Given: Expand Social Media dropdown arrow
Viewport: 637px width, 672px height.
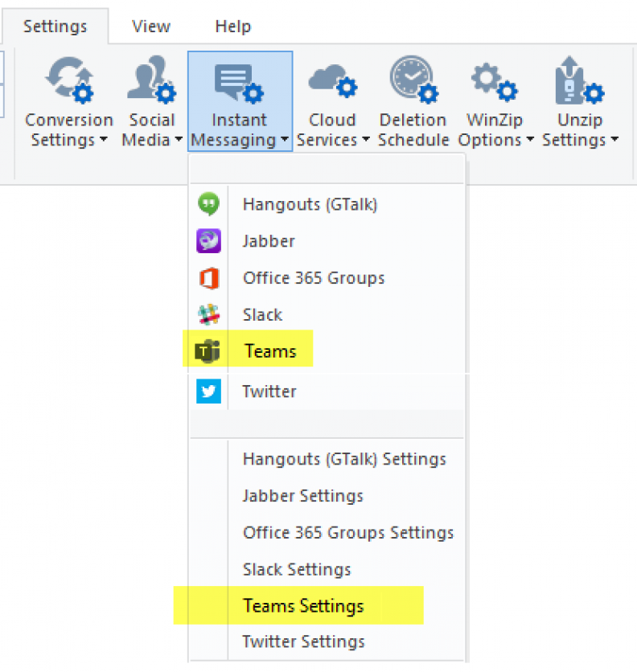Looking at the screenshot, I should click(179, 139).
